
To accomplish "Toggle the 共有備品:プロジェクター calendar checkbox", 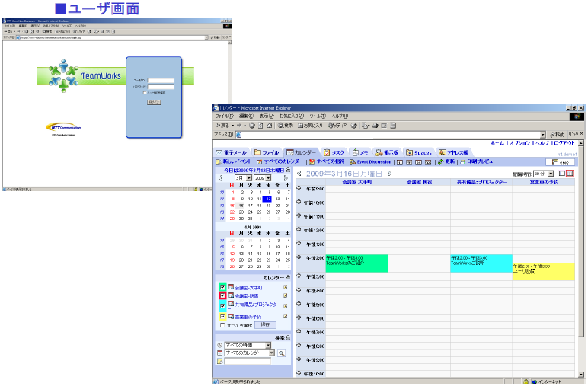I will 222,306.
